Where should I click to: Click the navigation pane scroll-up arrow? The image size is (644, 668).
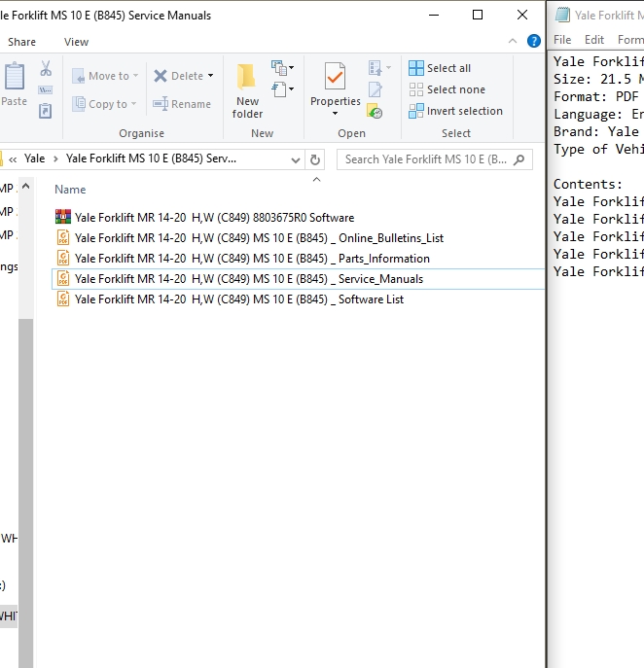point(25,186)
